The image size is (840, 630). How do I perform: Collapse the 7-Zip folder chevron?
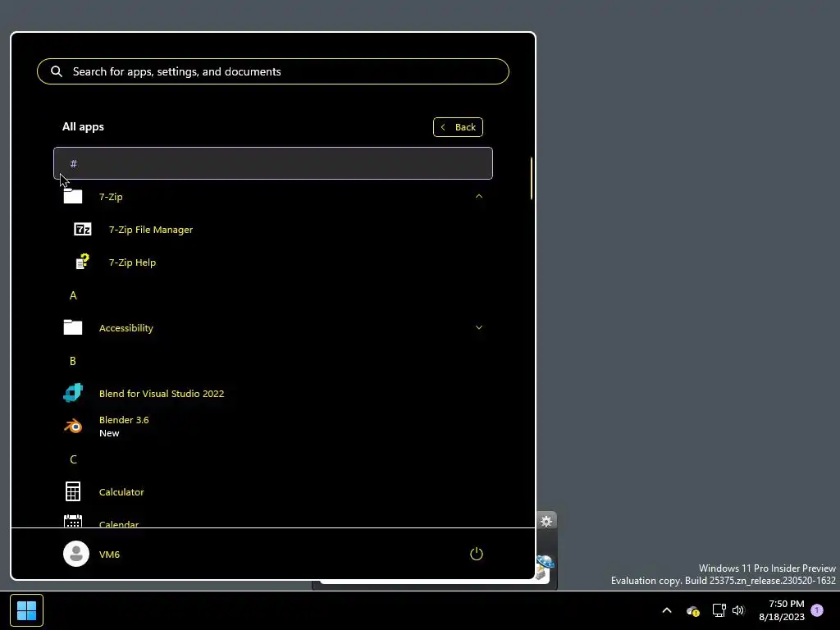479,197
